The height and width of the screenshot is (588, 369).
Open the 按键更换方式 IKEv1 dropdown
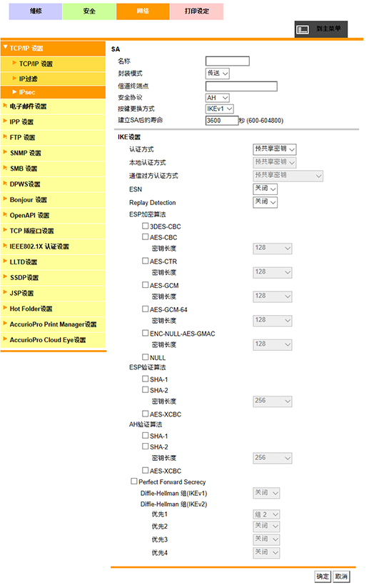(x=220, y=109)
